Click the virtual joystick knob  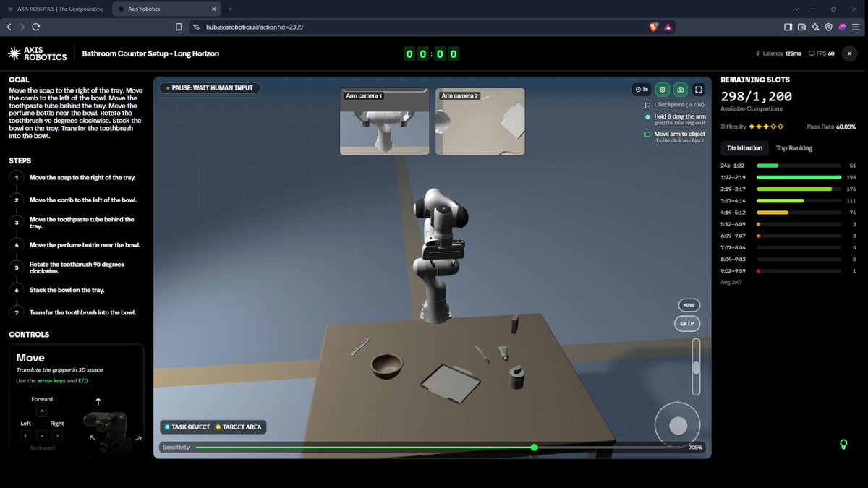pos(678,426)
